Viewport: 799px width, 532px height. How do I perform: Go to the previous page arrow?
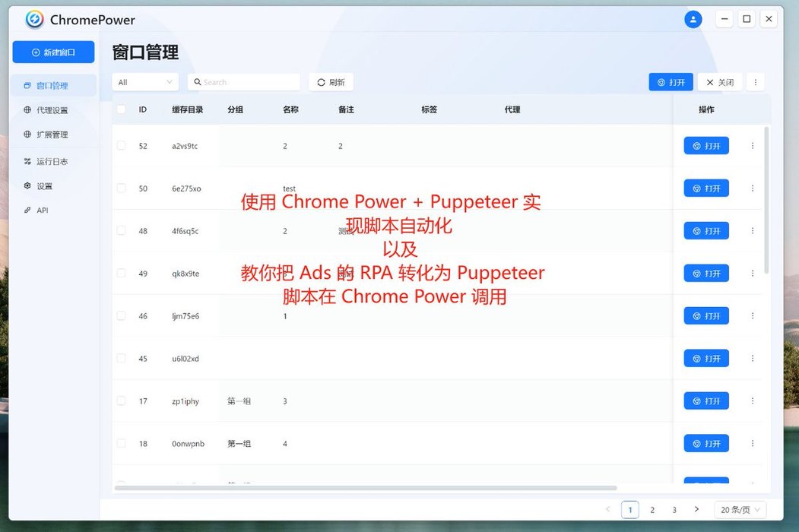coord(608,509)
